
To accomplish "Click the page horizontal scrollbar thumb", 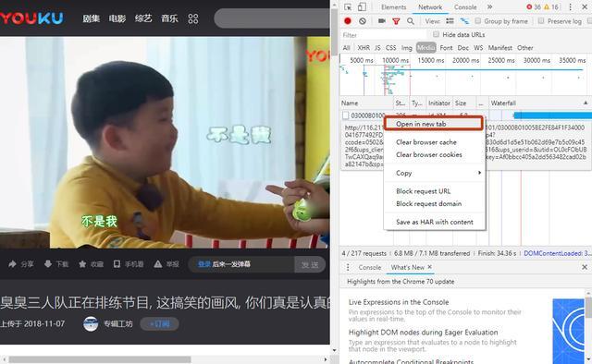I will (100, 359).
